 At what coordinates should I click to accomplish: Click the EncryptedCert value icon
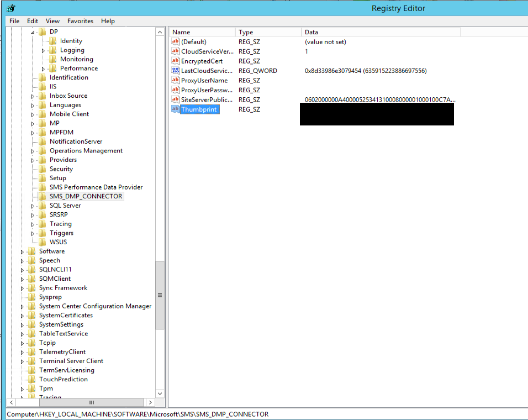tap(176, 61)
